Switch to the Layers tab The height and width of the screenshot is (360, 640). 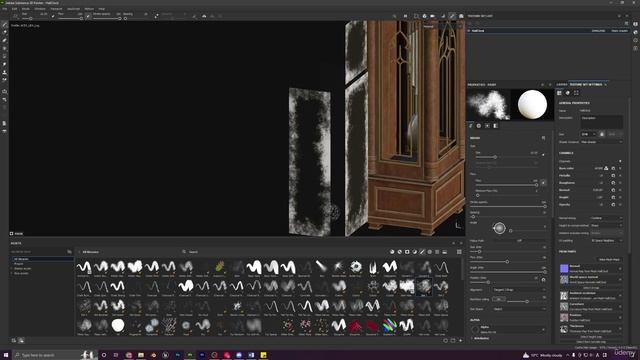(562, 84)
